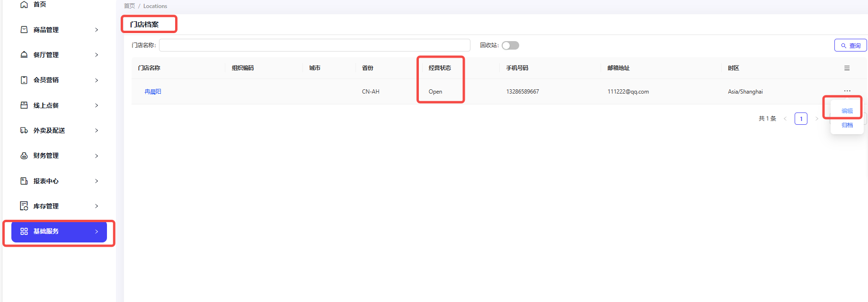Click the Asia/Shanghai timezone cell
The image size is (868, 302).
[x=745, y=92]
